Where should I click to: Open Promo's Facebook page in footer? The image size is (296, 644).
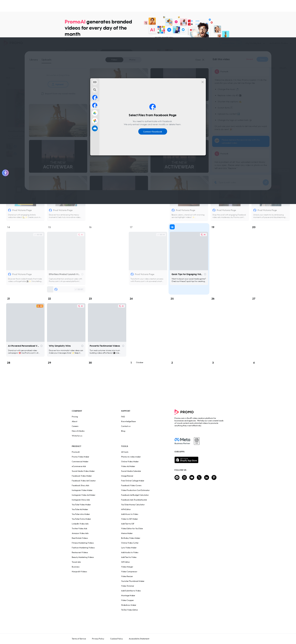point(177,477)
